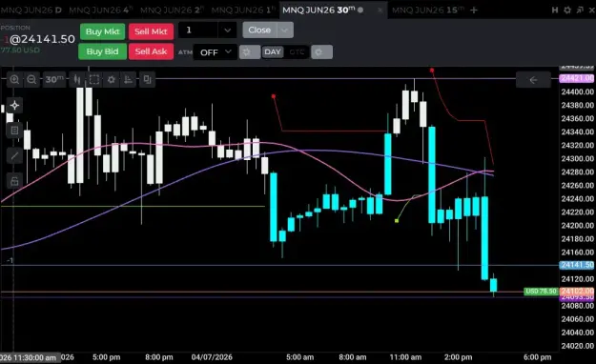Add a new chart tab with the plus icon
Screen dimensions: 596x364
[x=474, y=10]
